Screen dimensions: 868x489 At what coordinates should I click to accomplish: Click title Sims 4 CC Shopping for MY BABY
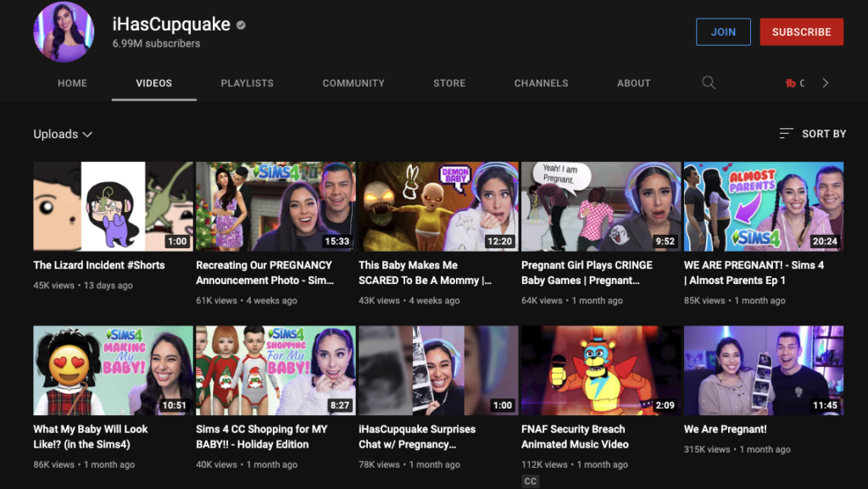coord(262,436)
